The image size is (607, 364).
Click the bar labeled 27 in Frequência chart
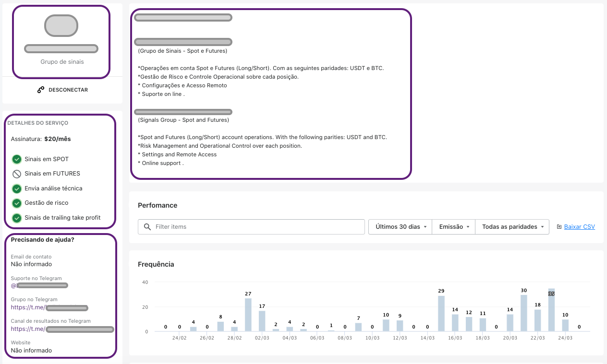[248, 315]
